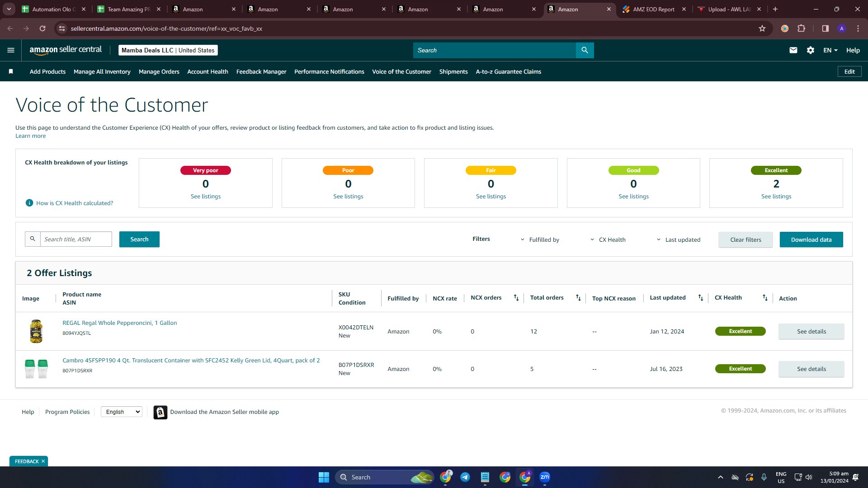Go back to the previous page
This screenshot has height=488, width=868.
click(10, 28)
